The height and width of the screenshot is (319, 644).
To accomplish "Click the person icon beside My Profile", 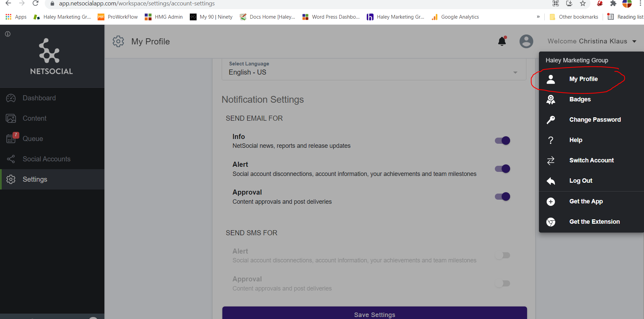I will 551,79.
